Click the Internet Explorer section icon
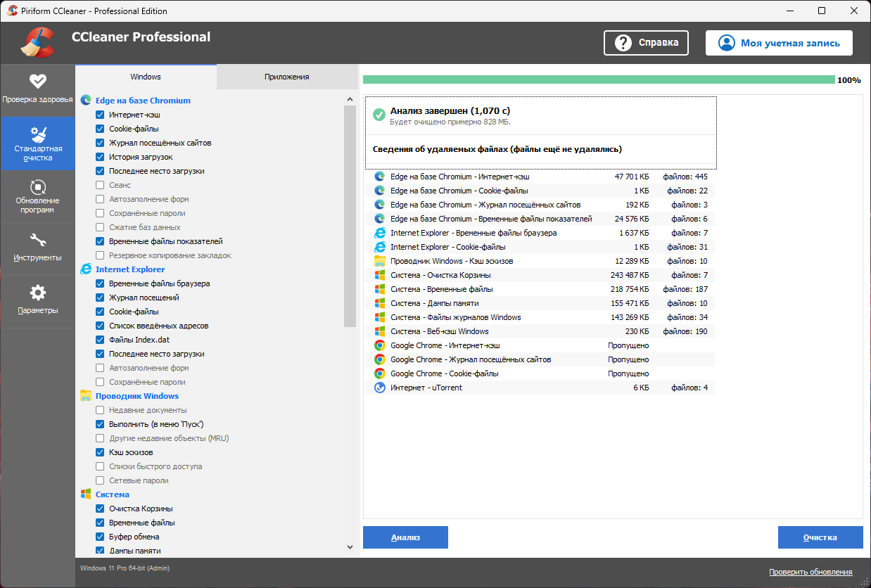 86,269
